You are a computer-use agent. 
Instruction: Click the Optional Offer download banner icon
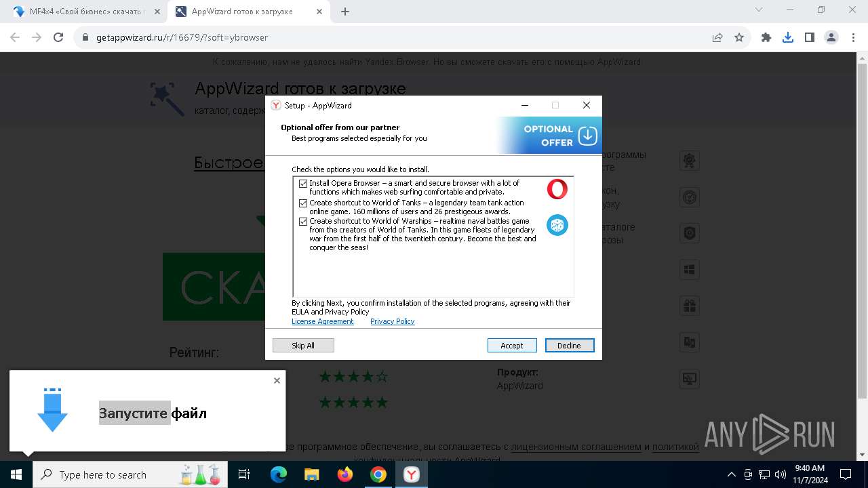(x=587, y=136)
